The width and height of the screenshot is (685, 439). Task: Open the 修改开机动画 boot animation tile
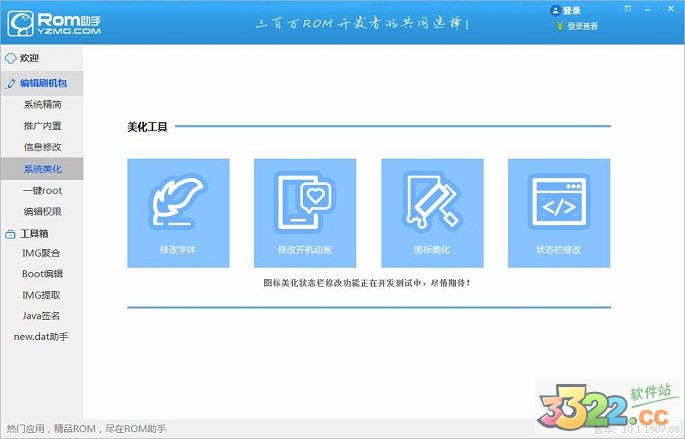tap(305, 213)
